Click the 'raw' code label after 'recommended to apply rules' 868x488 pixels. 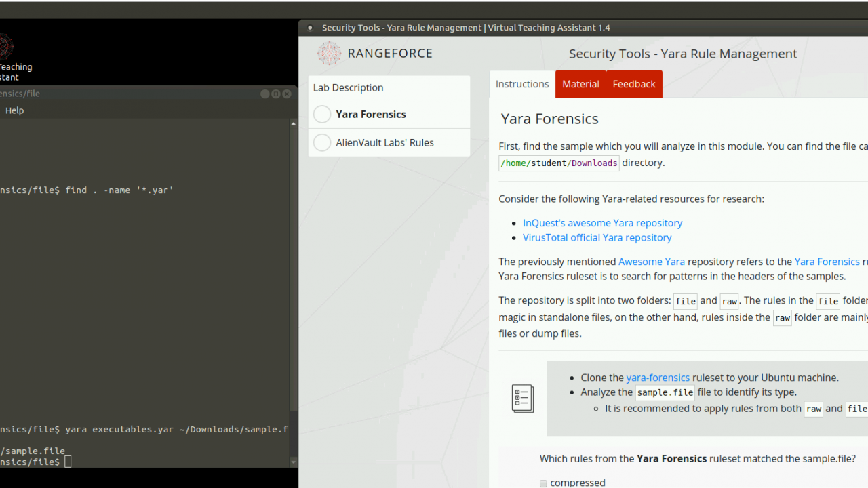[x=814, y=409]
